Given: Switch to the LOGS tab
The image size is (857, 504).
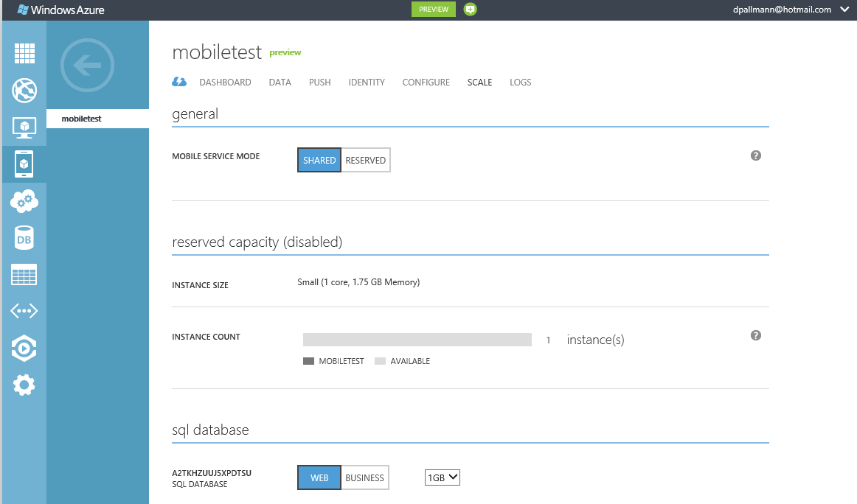Looking at the screenshot, I should point(521,83).
